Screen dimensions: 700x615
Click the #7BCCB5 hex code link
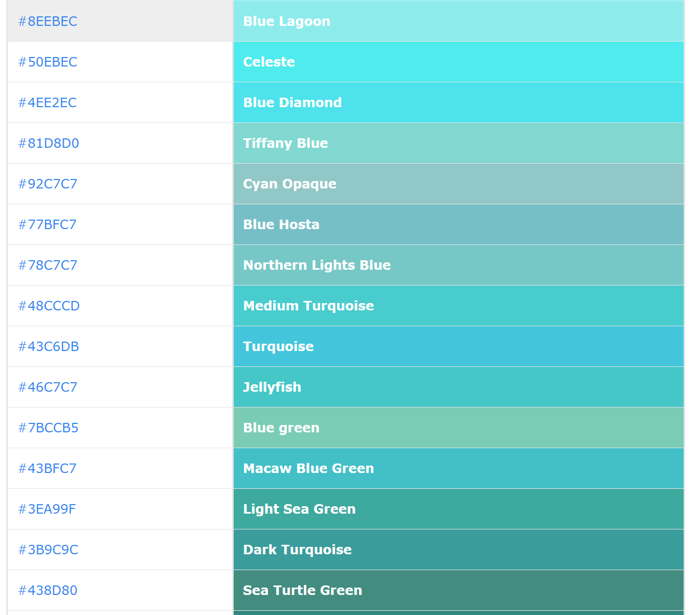pos(49,428)
